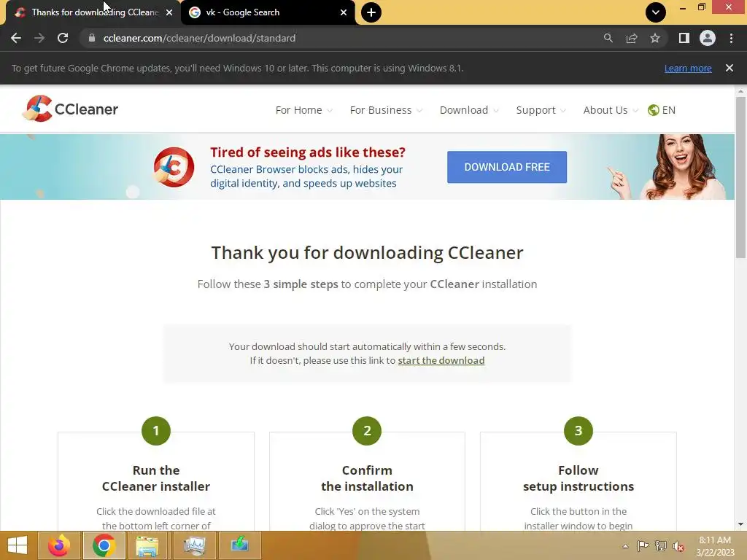Click the CCleaner logo
747x560 pixels.
coord(70,109)
